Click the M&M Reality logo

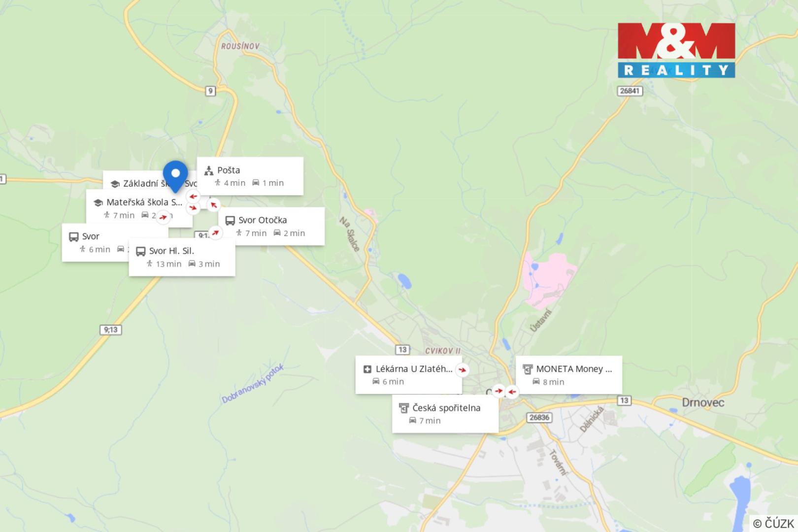676,50
